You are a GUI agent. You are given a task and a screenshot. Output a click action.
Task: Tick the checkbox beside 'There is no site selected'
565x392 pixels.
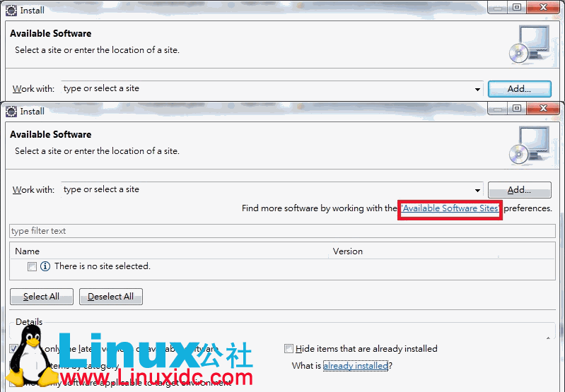[32, 267]
